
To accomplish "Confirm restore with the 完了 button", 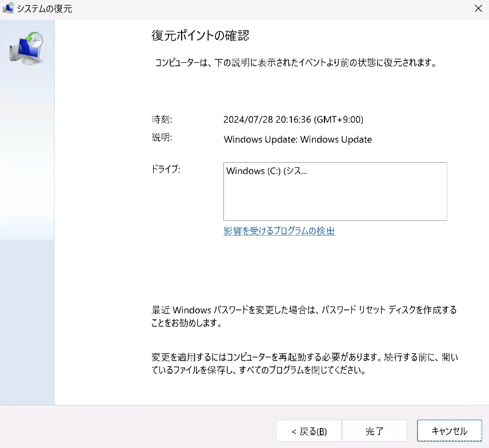I will (x=375, y=431).
